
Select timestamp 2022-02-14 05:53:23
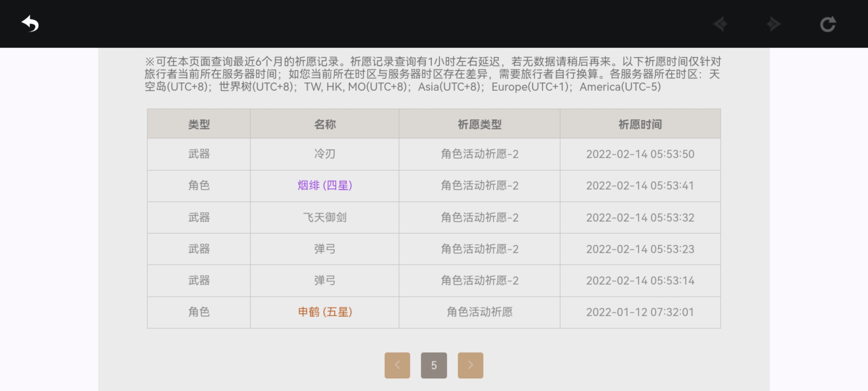(x=640, y=249)
